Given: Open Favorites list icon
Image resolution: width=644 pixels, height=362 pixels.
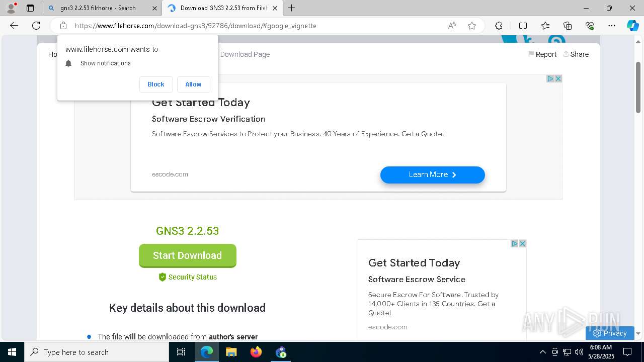Looking at the screenshot, I should [x=545, y=26].
